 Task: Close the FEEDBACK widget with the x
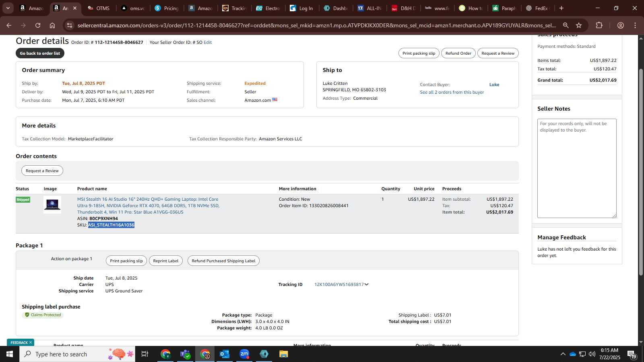click(31, 342)
